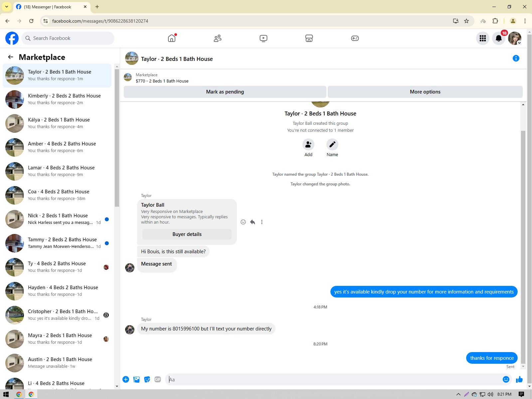This screenshot has width=532, height=399.
Task: Click Mark as pending button
Action: pos(225,92)
